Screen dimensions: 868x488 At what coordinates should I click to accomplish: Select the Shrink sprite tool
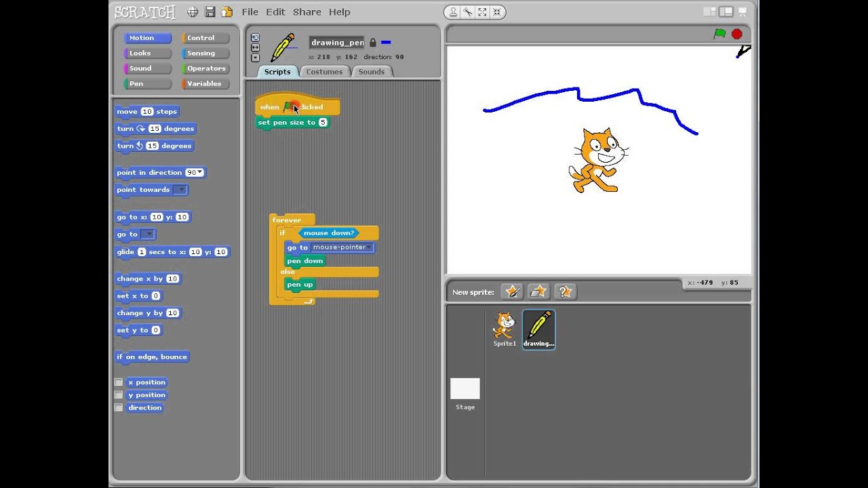pos(497,12)
